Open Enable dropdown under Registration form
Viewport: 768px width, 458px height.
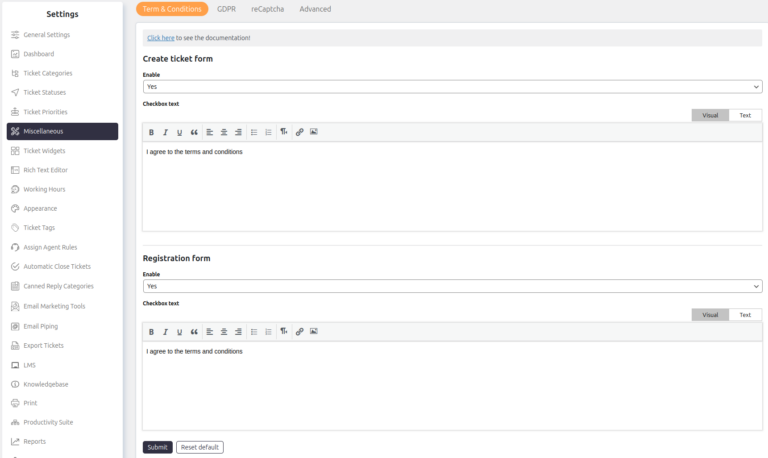point(452,286)
